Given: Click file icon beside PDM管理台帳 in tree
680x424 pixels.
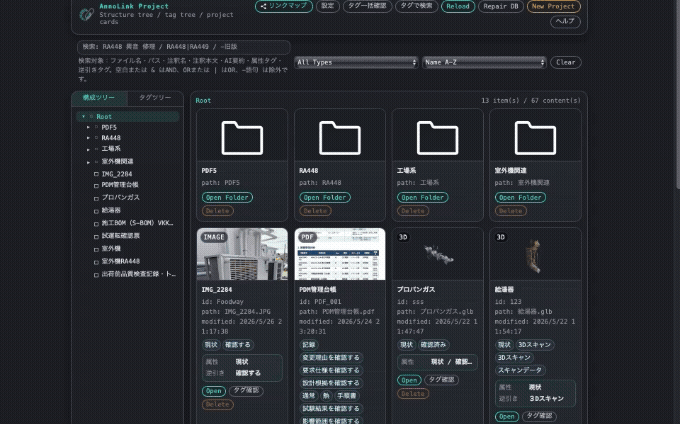Looking at the screenshot, I should (96, 186).
